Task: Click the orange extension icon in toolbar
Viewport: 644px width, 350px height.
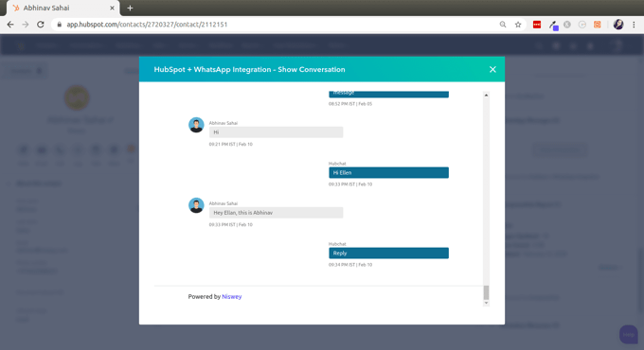Action: (x=598, y=25)
